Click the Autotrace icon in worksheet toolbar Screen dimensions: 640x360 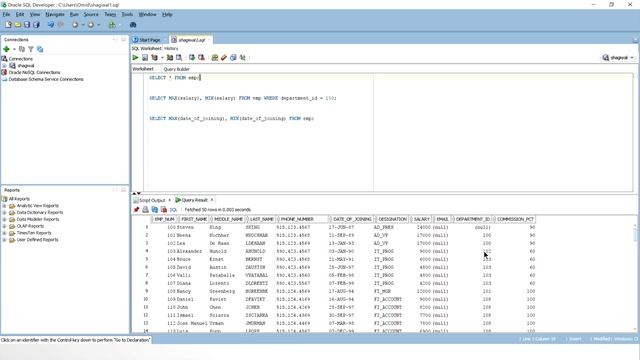(170, 58)
